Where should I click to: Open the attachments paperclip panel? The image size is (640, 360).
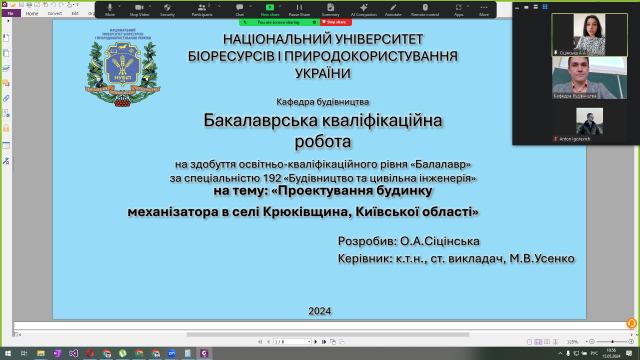coord(6,98)
